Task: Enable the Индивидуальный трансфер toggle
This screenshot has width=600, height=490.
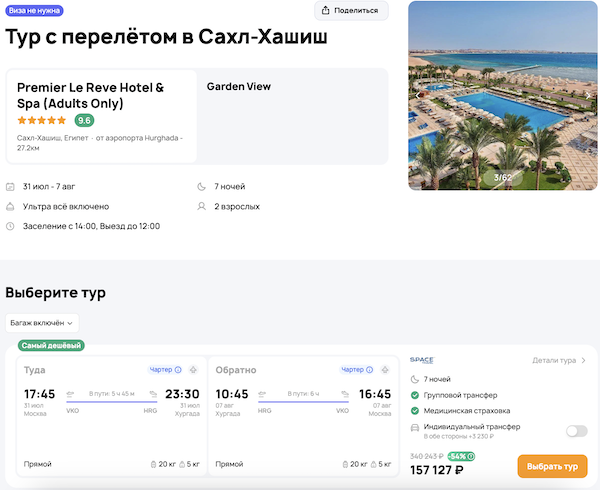Action: (576, 431)
